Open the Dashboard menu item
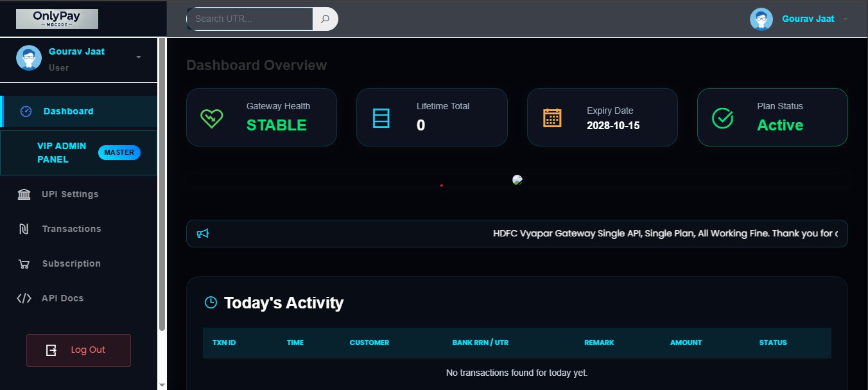 pyautogui.click(x=68, y=111)
